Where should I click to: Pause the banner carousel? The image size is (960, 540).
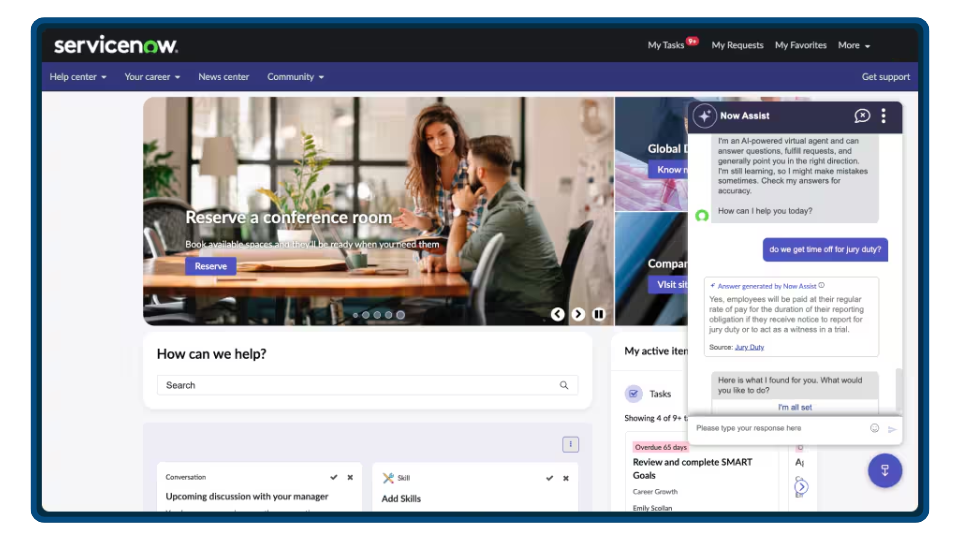click(x=599, y=314)
